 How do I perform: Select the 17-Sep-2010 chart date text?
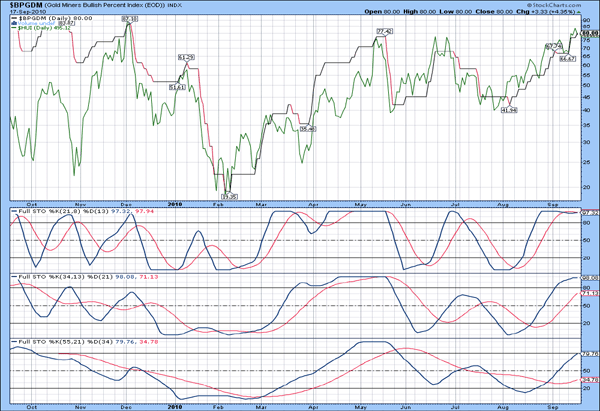21,12
